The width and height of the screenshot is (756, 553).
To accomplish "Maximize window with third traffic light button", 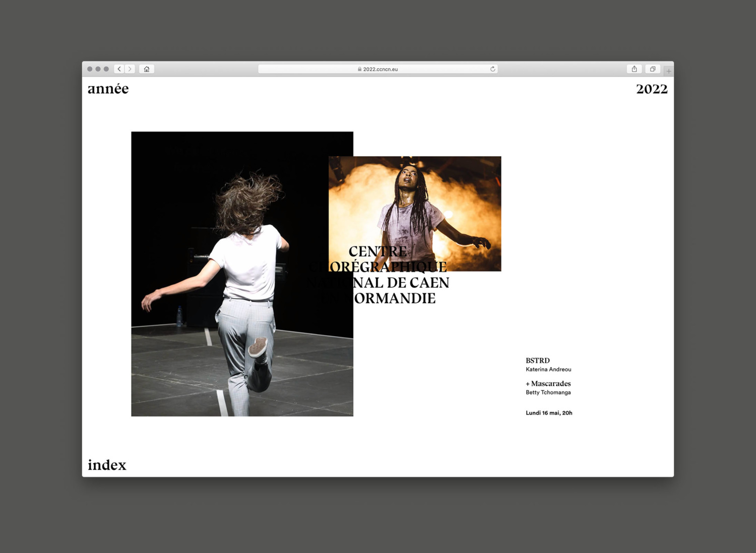I will 106,69.
